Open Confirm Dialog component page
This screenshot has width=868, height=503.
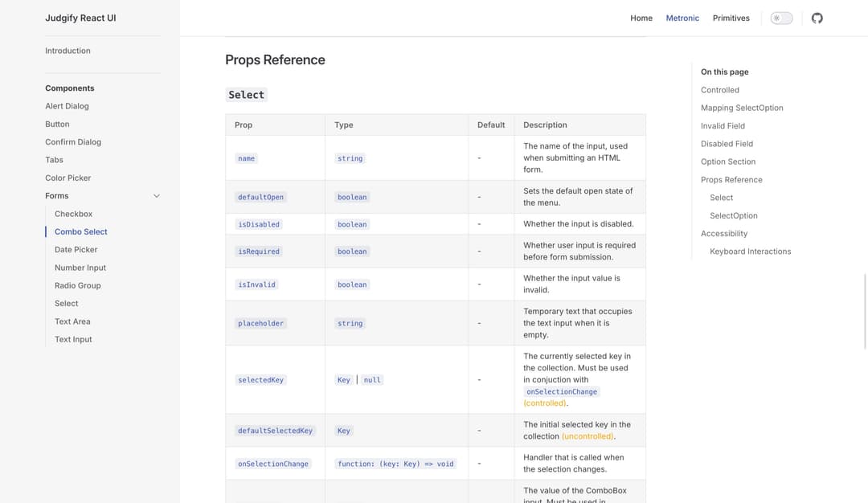[73, 141]
